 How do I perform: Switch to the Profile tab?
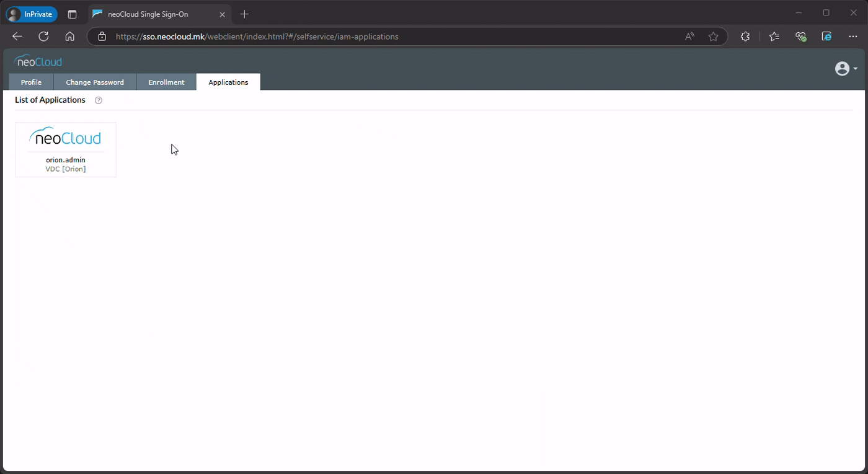click(x=31, y=82)
